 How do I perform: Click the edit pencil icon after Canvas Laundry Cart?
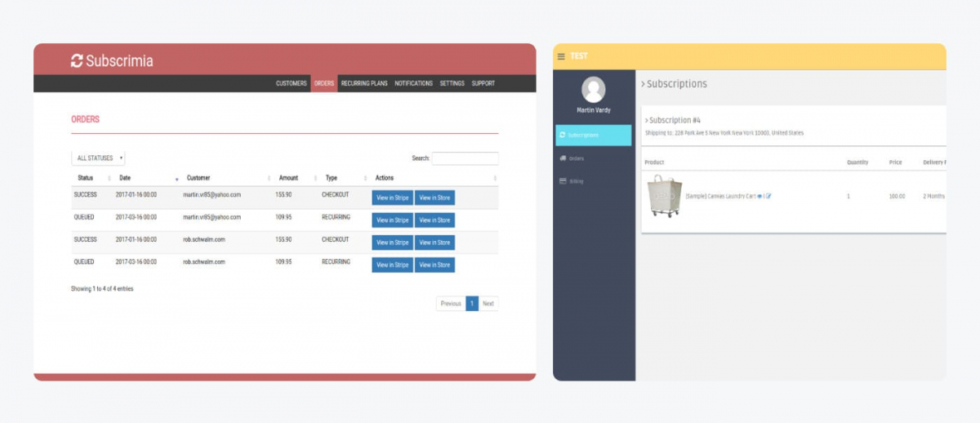(x=768, y=197)
